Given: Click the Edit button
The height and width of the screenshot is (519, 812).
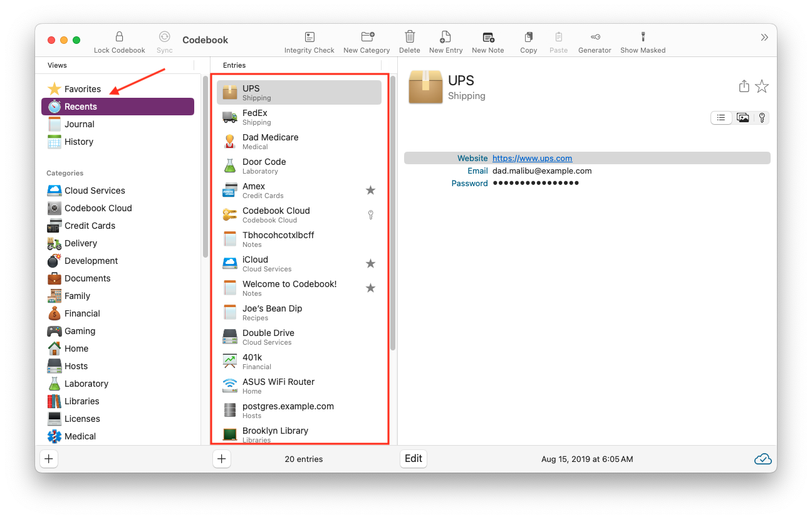Looking at the screenshot, I should point(414,459).
